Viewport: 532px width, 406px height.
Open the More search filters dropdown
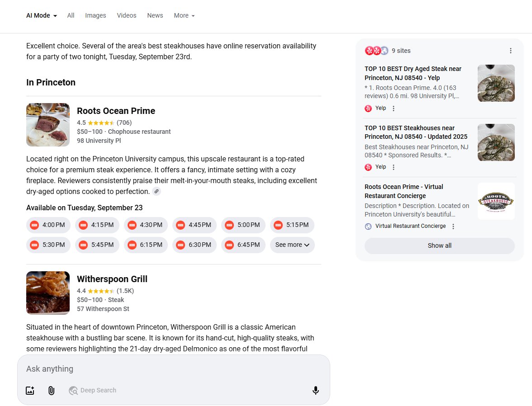(x=184, y=15)
